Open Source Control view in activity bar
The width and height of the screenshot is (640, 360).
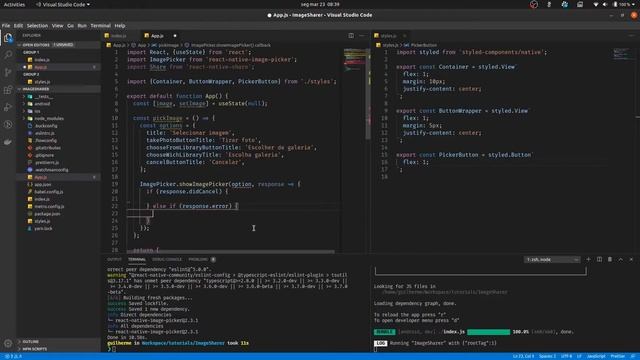(x=8, y=72)
